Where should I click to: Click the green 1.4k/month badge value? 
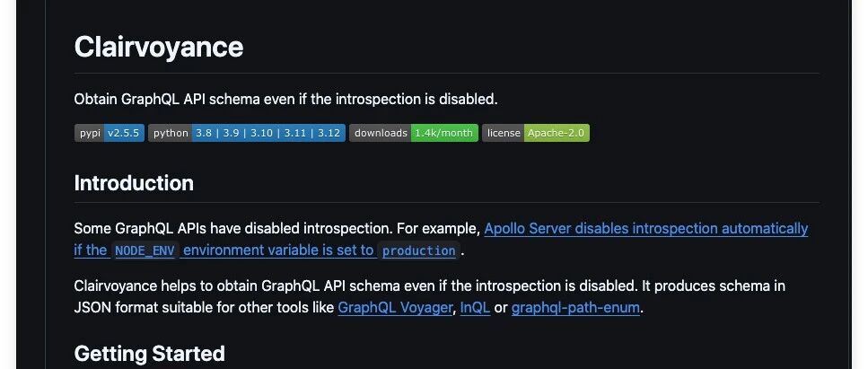tap(444, 133)
